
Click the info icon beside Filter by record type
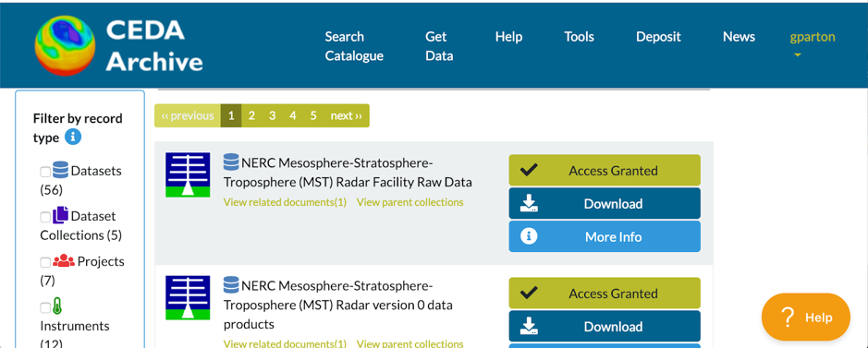tap(73, 137)
